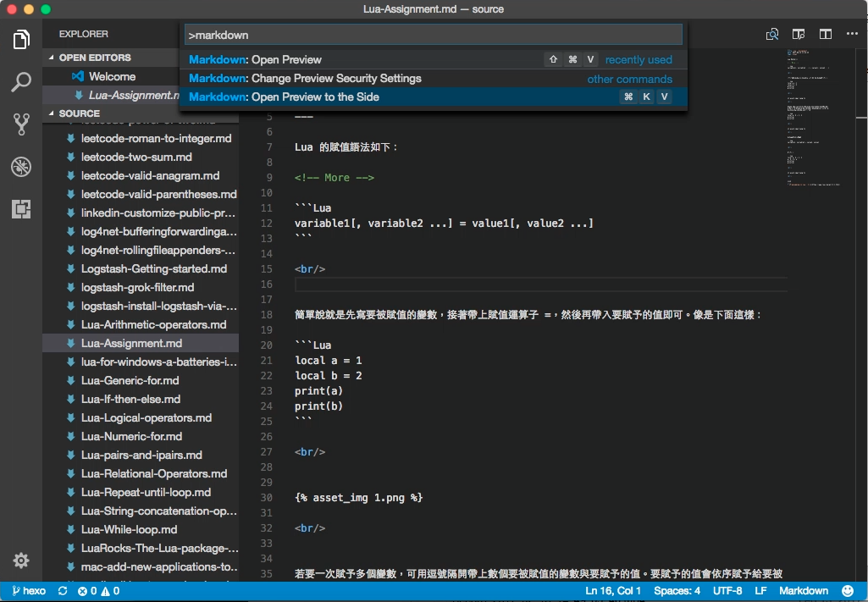868x602 pixels.
Task: Click the "<!-- More -->" comment line
Action: coord(334,178)
